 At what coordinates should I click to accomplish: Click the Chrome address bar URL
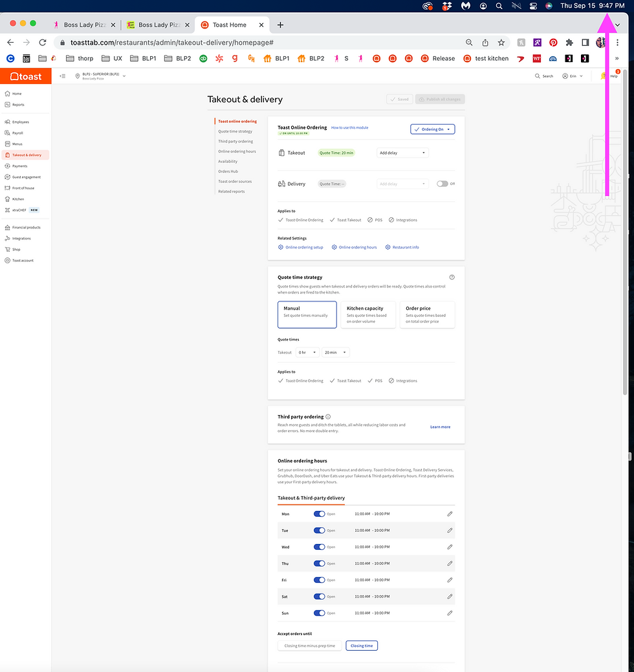click(172, 43)
